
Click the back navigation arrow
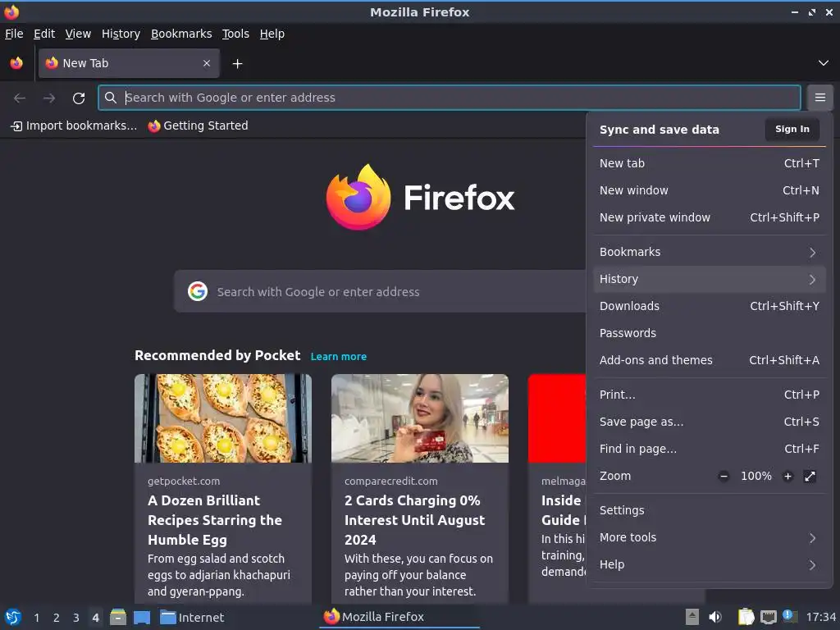(20, 98)
